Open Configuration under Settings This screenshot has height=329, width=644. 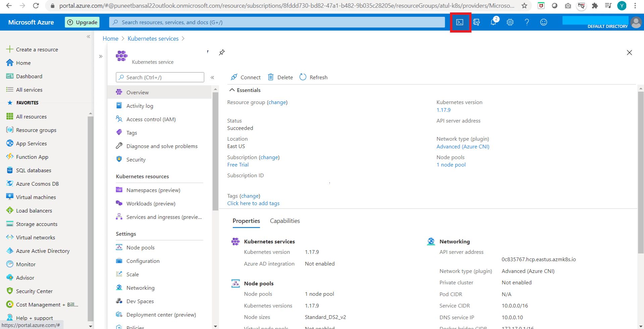click(138, 261)
